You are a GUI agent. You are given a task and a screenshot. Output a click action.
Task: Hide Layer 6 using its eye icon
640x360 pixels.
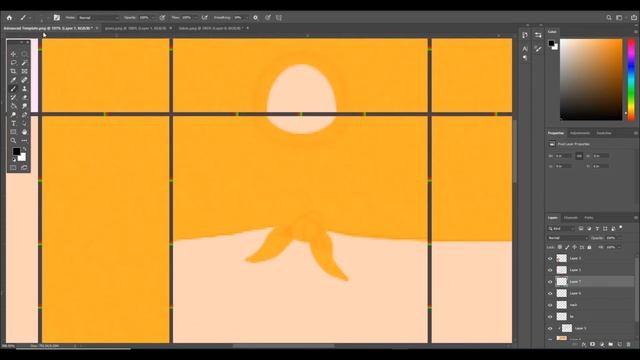coord(550,293)
